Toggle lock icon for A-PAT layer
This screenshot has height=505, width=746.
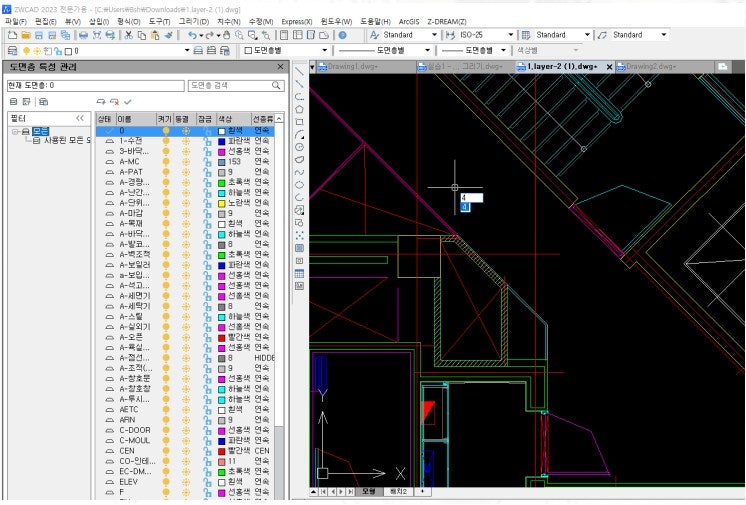[x=206, y=171]
